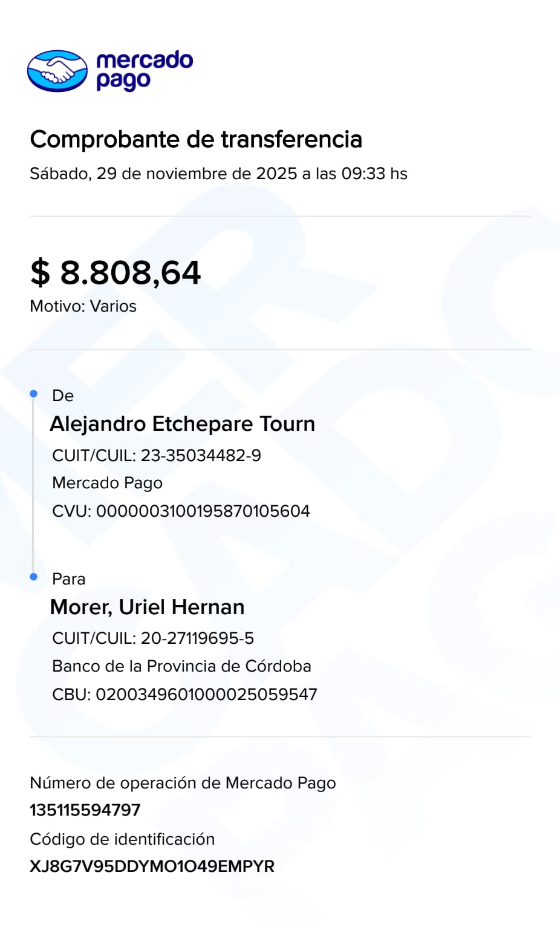Click the blue bullet dot beside De
The image size is (560, 930).
pos(34,394)
